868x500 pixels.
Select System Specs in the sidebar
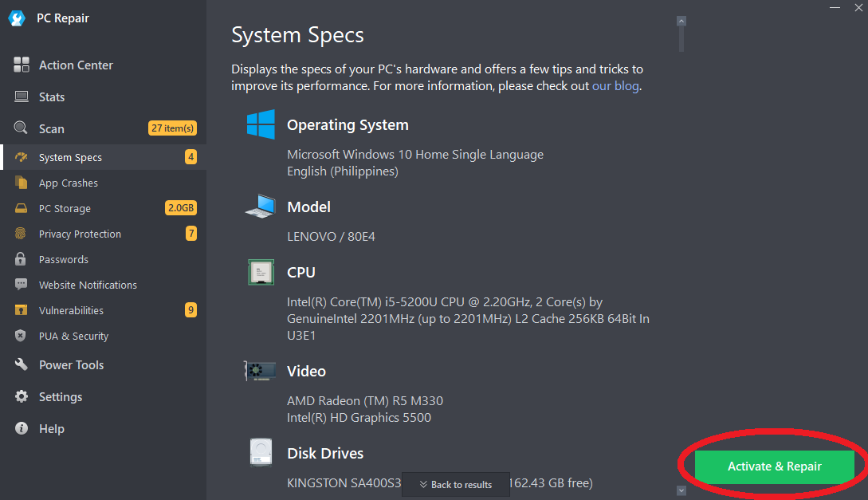coord(103,157)
